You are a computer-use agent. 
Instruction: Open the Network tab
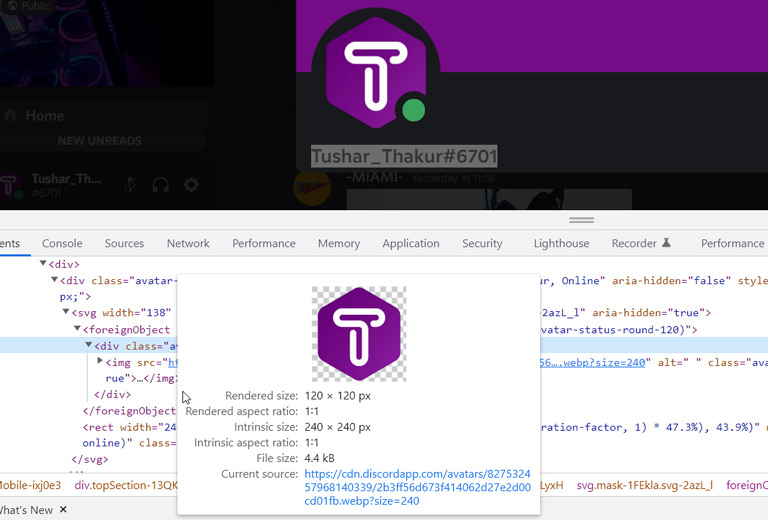click(x=188, y=243)
